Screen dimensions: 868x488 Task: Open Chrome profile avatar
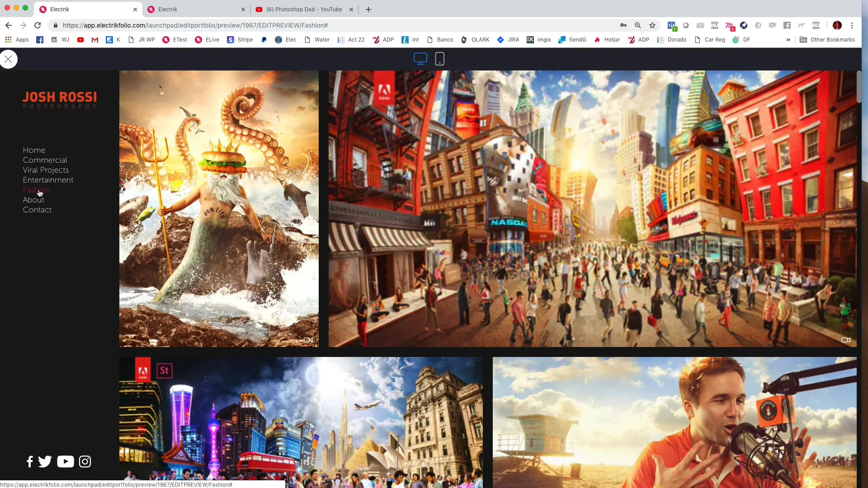click(837, 25)
